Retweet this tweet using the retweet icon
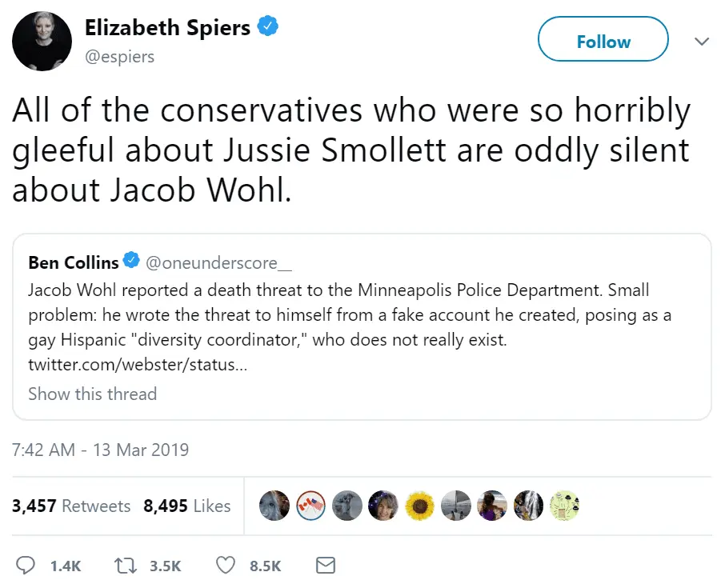The image size is (721, 588). pos(126,566)
